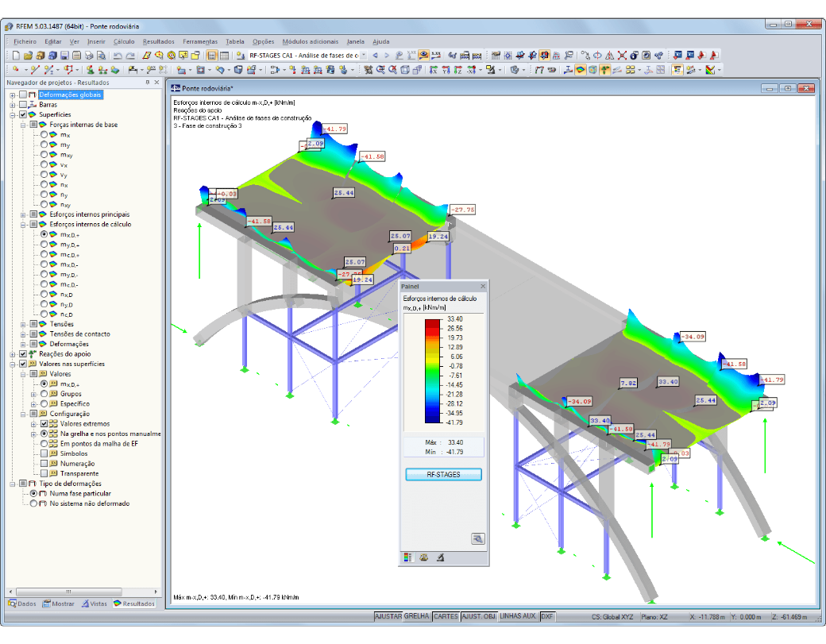
Task: Expand Tensões de contacto node
Action: 23,334
